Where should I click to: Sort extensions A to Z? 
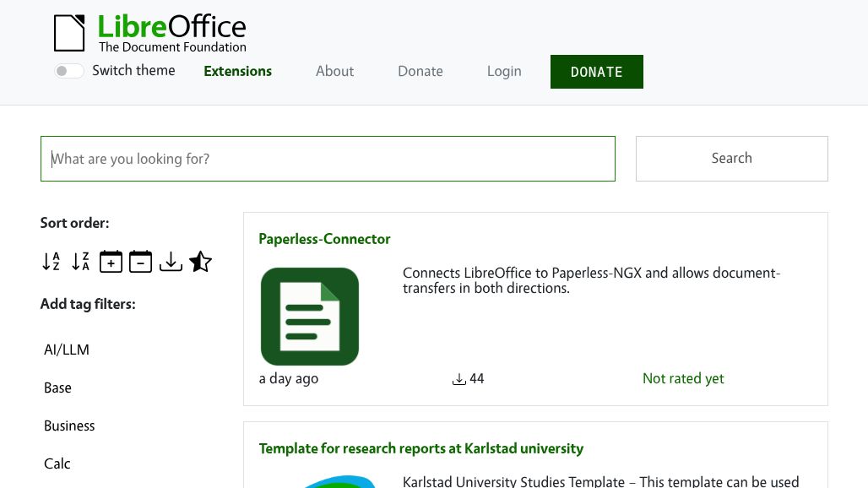[51, 261]
